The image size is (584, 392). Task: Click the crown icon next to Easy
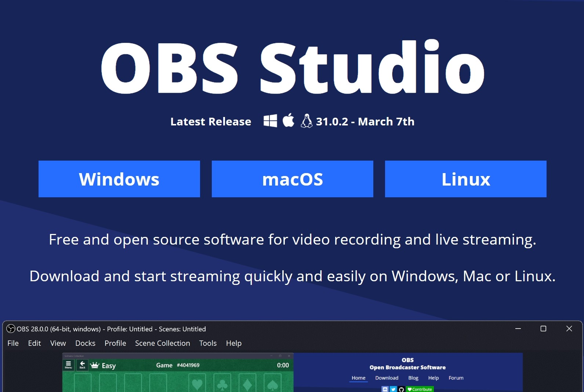tap(95, 365)
